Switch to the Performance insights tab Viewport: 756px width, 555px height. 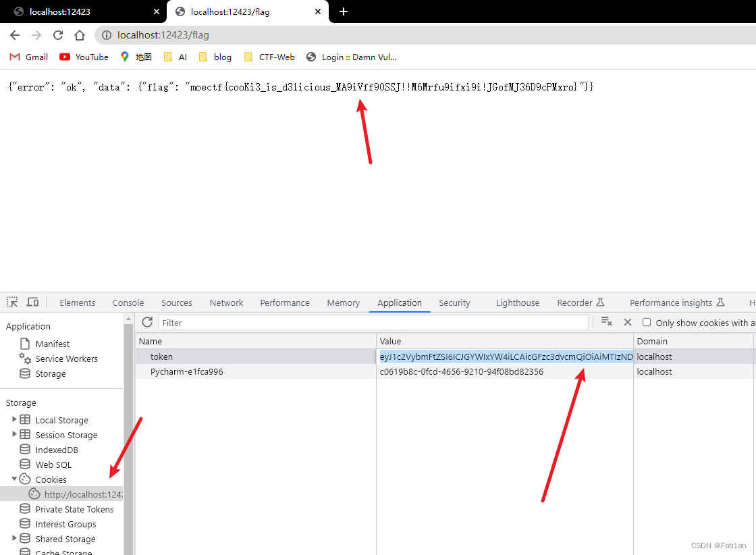tap(676, 302)
